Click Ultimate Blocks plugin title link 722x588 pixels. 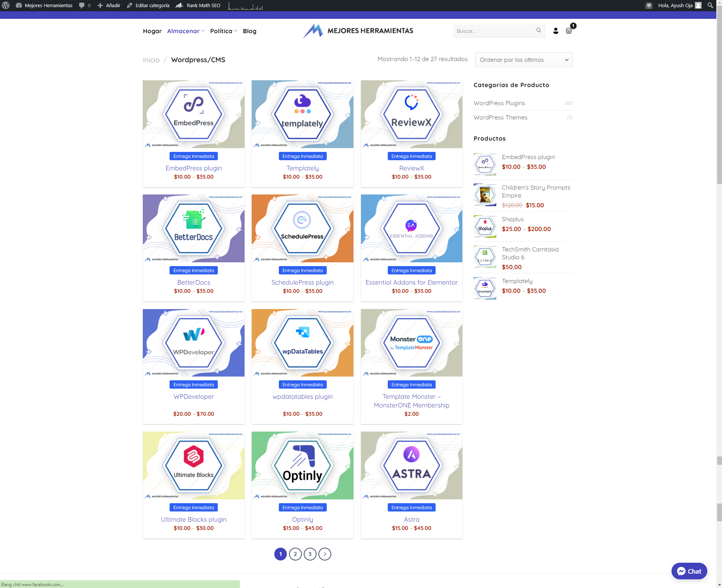point(194,519)
